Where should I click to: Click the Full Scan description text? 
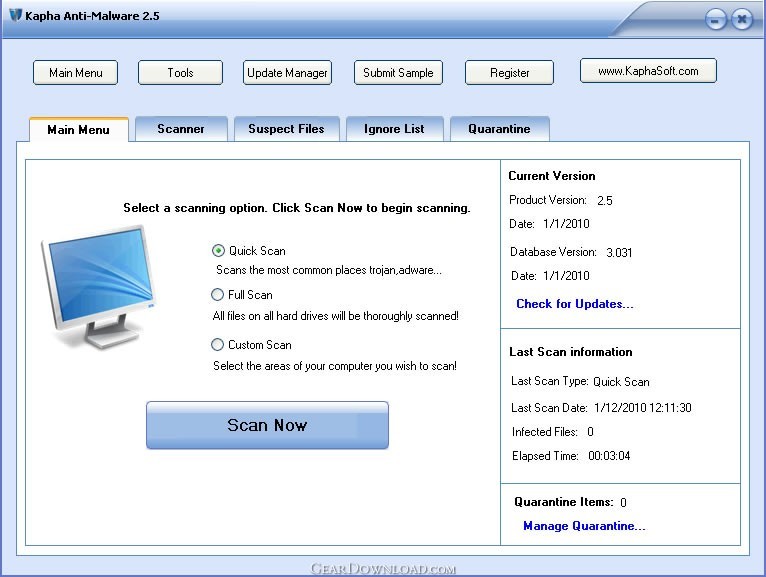pos(336,316)
